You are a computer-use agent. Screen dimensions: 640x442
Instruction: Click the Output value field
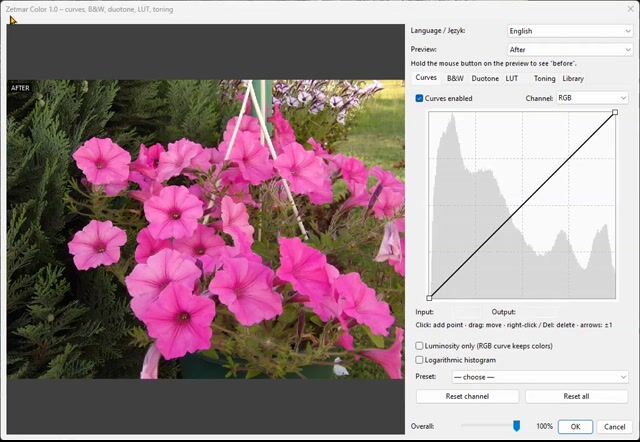coord(541,312)
